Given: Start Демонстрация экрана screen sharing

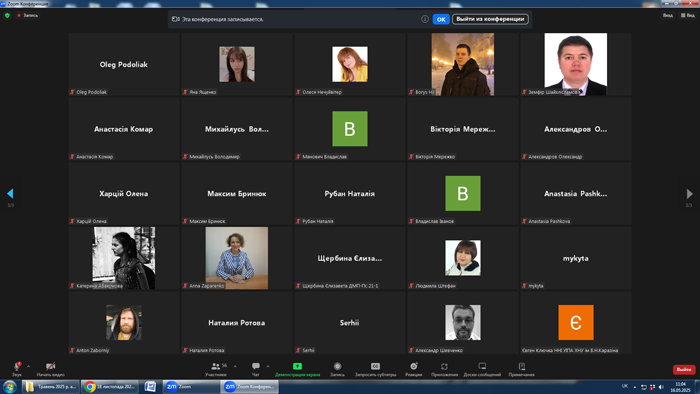Looking at the screenshot, I should pyautogui.click(x=297, y=369).
